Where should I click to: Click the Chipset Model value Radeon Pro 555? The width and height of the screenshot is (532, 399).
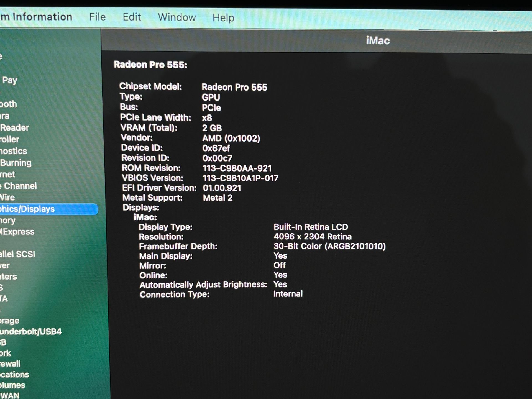tap(234, 87)
